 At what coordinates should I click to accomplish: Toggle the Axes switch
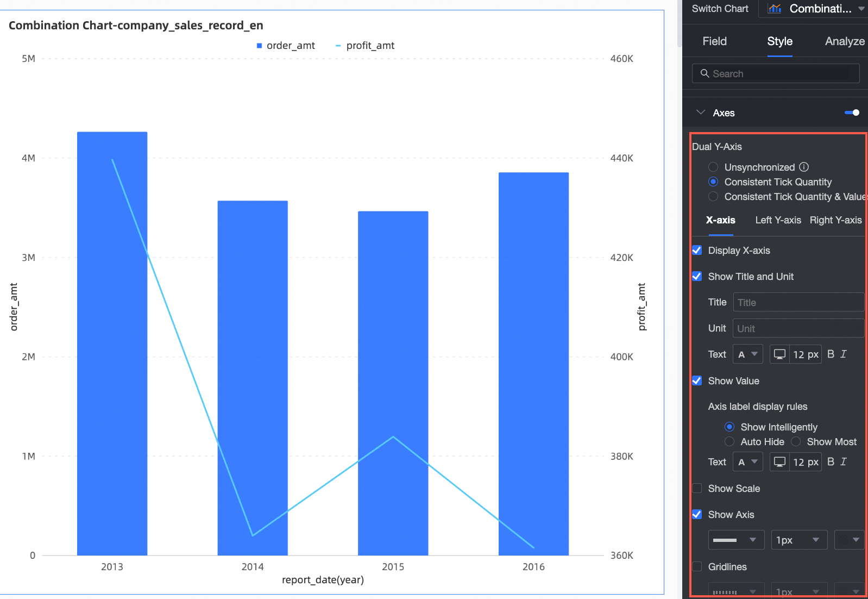(852, 113)
